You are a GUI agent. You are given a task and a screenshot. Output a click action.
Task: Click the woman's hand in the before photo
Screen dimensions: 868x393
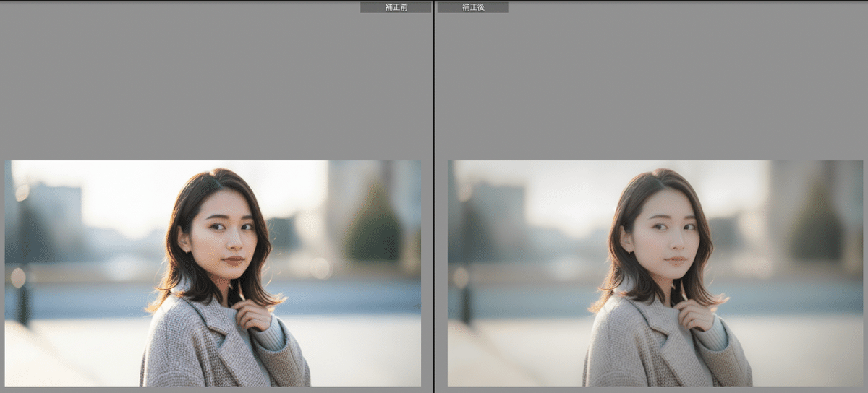coord(253,315)
